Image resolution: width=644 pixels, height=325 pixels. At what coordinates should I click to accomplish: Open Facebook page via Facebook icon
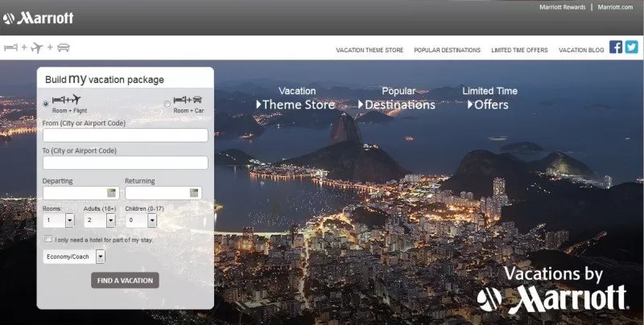click(x=616, y=47)
